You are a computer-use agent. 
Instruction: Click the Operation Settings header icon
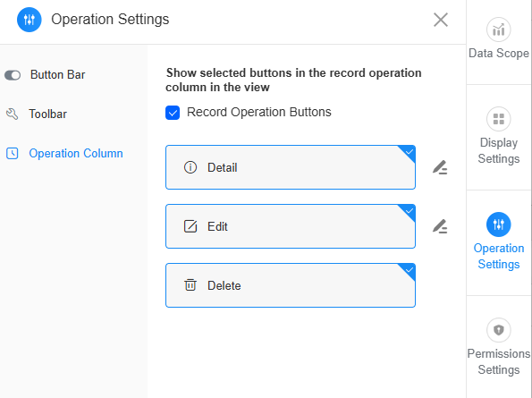click(30, 20)
